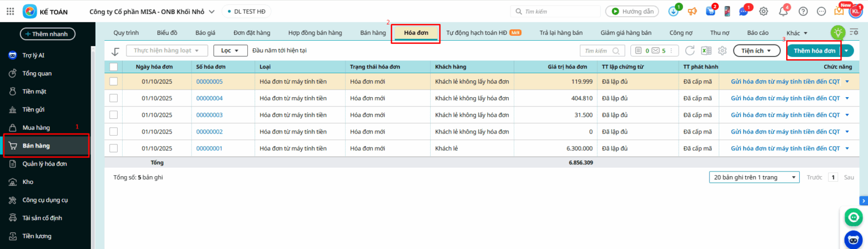Open the records-per-page dropdown
Image resolution: width=868 pixels, height=249 pixels.
pyautogui.click(x=754, y=177)
